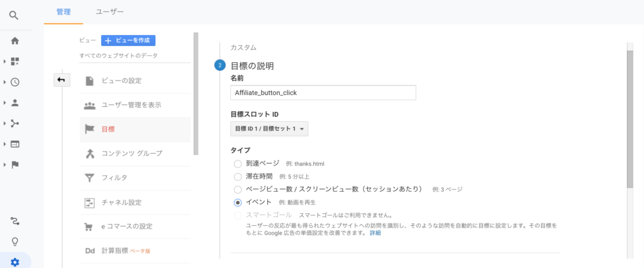The image size is (644, 268).
Task: Click the back arrow button
Action: point(62,80)
